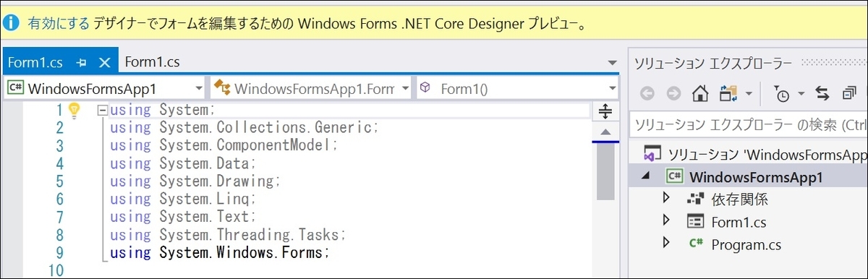This screenshot has width=868, height=279.
Task: Click code line 'using System.Collections.Generic;'
Action: click(244, 128)
